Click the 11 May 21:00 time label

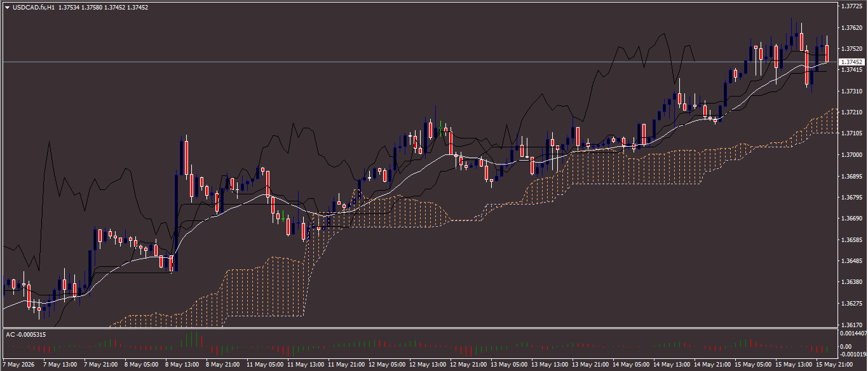[x=346, y=365]
